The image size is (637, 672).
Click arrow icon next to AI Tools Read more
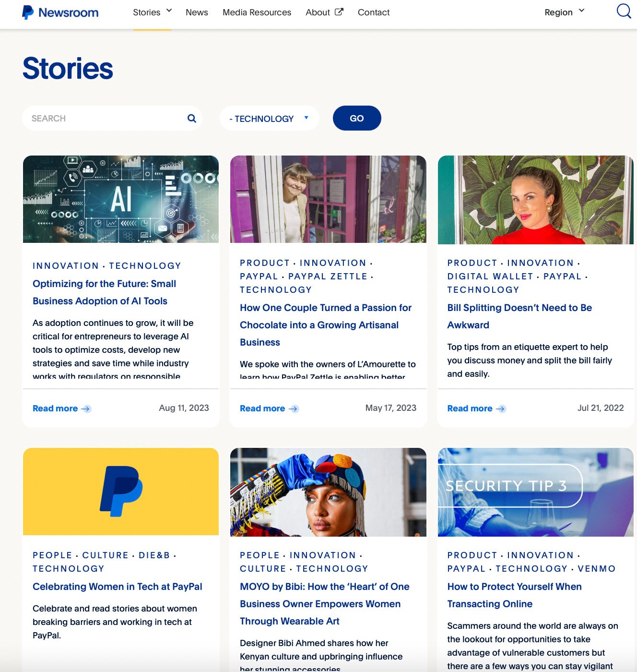[x=86, y=409]
